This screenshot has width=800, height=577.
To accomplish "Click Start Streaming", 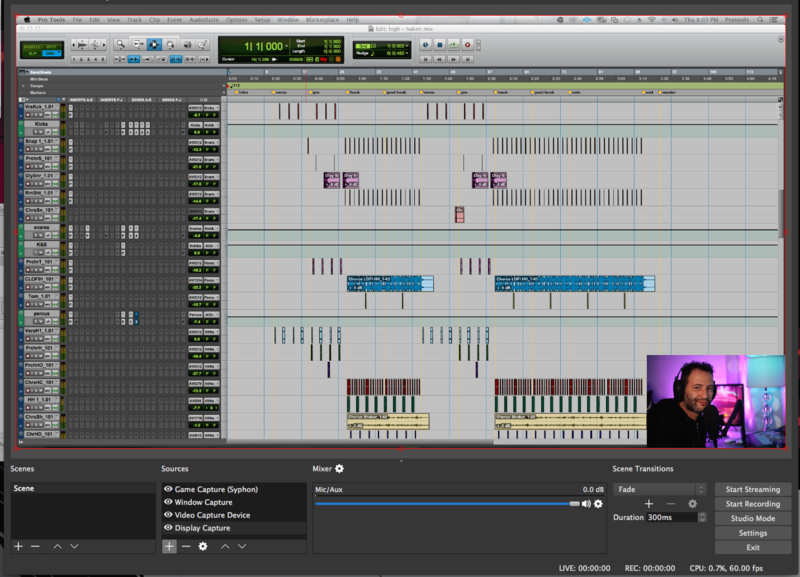I will (752, 489).
